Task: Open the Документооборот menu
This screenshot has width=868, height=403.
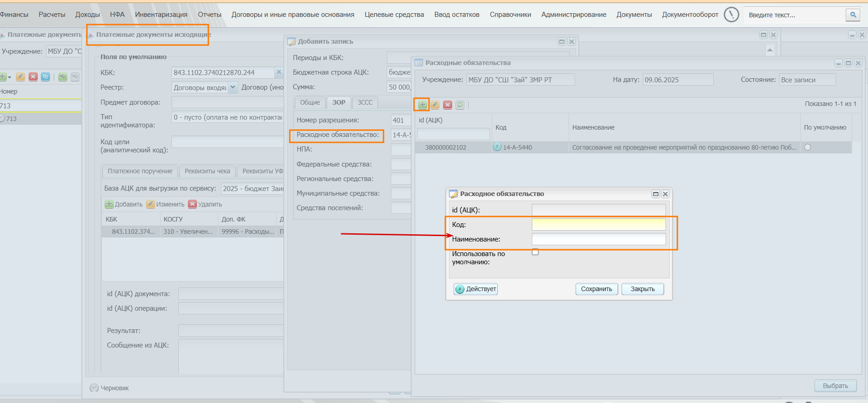Action: [x=690, y=15]
